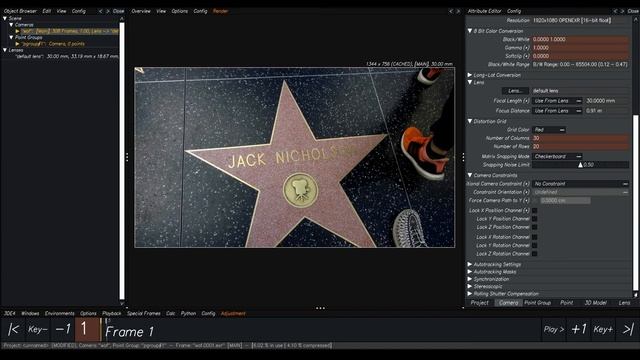The height and width of the screenshot is (360, 640).
Task: Open the Focus Distance Use From Lens dropdown
Action: point(557,111)
